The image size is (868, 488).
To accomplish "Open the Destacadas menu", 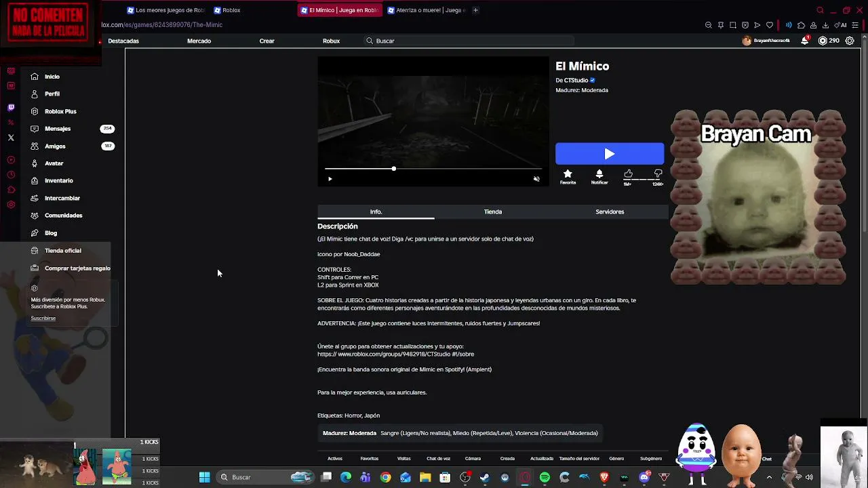I will point(123,41).
